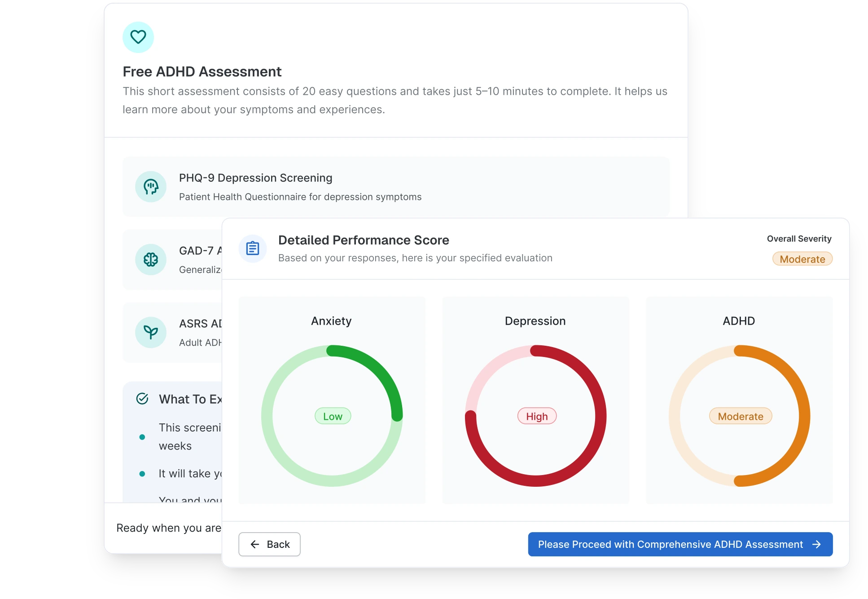Click the sprout icon beside ASRS
The image size is (868, 599).
[151, 332]
